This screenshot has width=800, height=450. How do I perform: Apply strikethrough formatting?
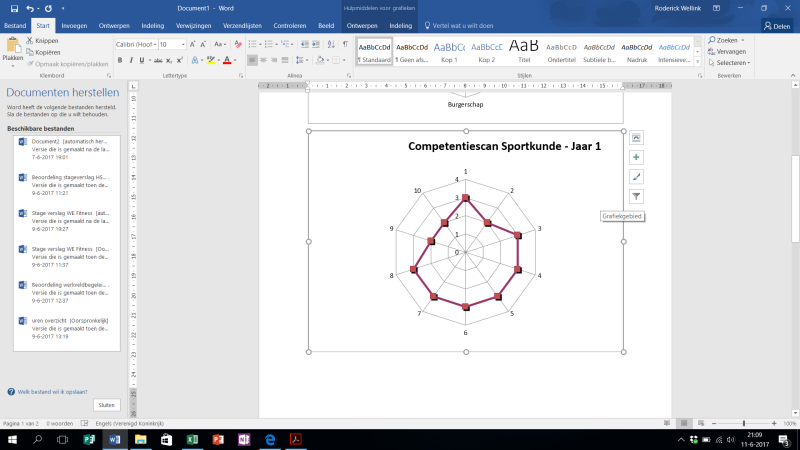158,60
